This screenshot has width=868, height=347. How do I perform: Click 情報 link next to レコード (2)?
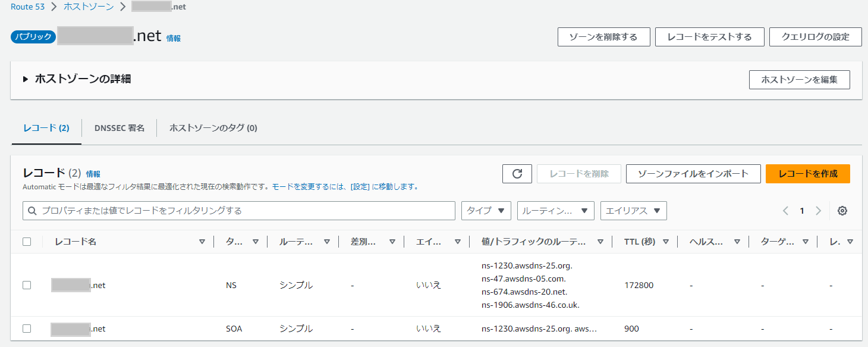click(x=93, y=174)
